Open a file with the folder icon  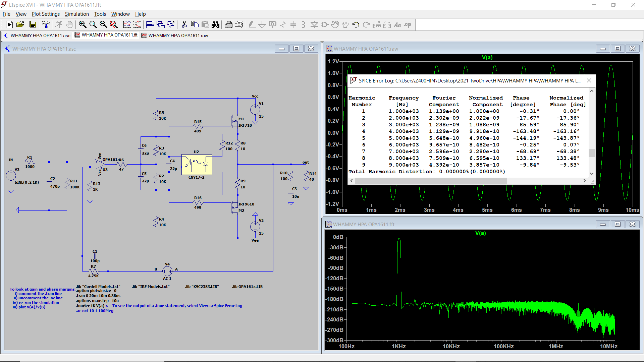point(20,24)
